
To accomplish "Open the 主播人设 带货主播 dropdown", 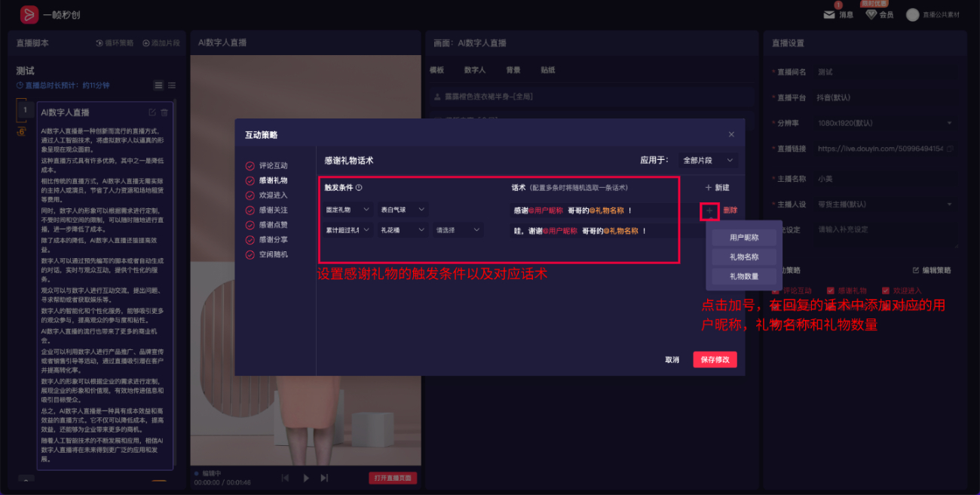I will pos(886,204).
